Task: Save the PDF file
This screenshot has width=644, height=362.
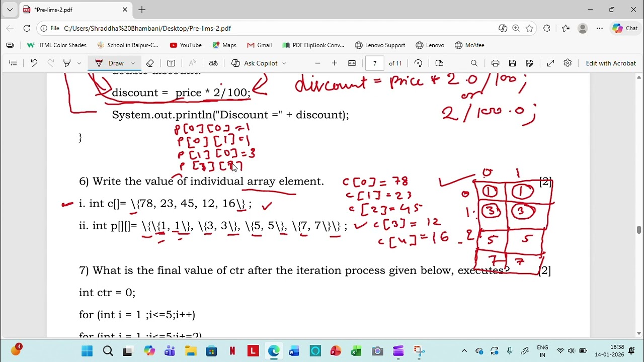Action: [x=513, y=63]
